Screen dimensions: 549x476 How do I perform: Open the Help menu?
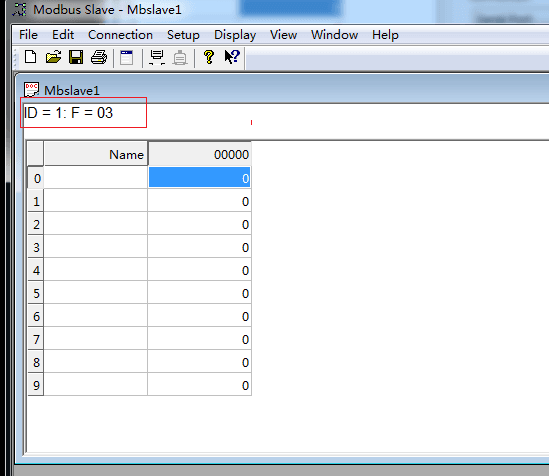click(385, 35)
